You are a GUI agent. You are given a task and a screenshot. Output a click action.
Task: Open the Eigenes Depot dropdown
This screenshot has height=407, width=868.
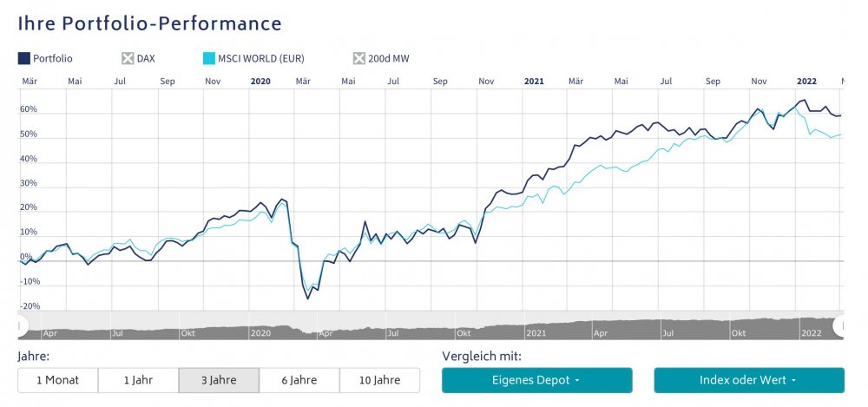point(536,380)
